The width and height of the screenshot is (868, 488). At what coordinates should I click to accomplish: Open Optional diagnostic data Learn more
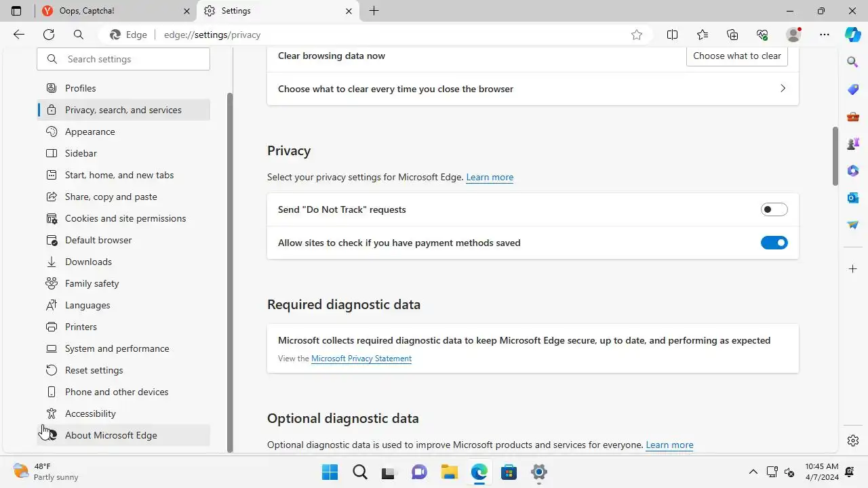pos(669,445)
